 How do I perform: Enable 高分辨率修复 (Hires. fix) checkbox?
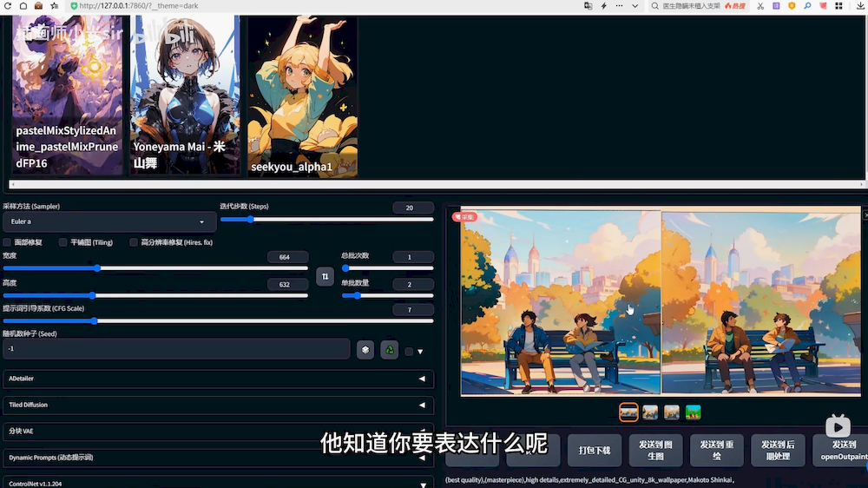click(134, 242)
